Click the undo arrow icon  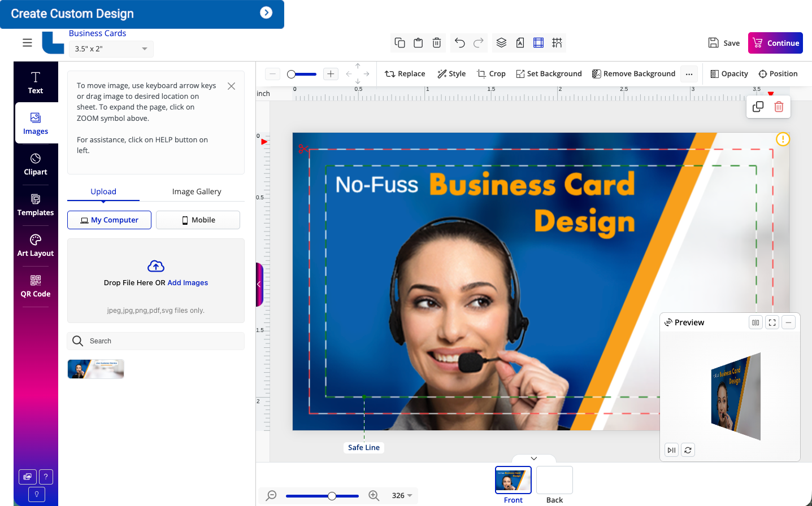(459, 43)
